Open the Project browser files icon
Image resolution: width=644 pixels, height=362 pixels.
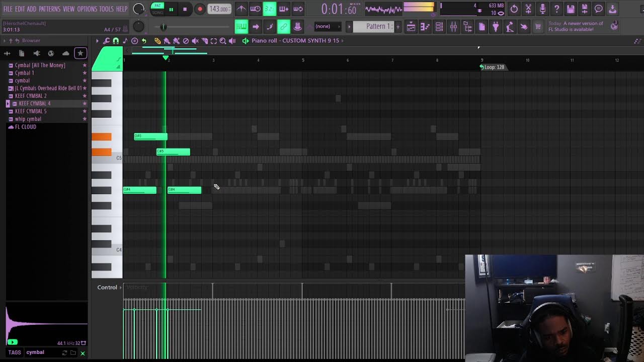tap(22, 53)
